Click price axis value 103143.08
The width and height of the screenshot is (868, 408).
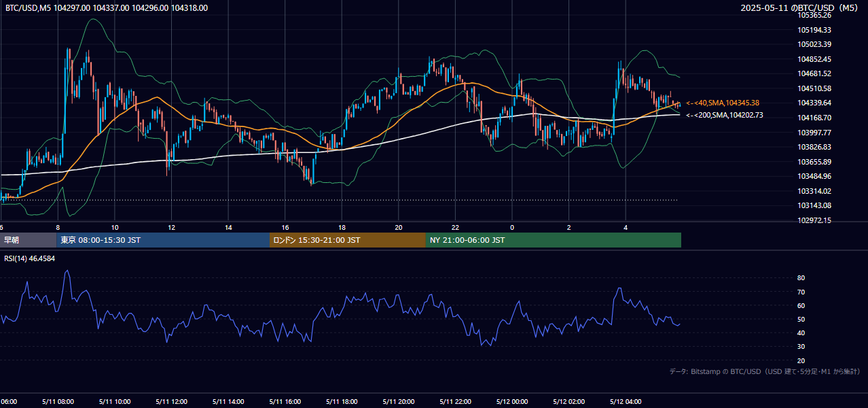pos(815,205)
